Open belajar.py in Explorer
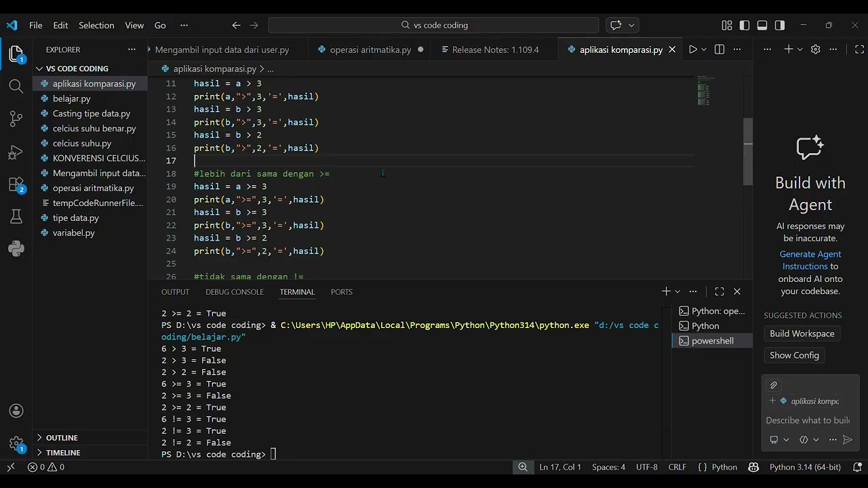This screenshot has height=488, width=868. click(90, 98)
